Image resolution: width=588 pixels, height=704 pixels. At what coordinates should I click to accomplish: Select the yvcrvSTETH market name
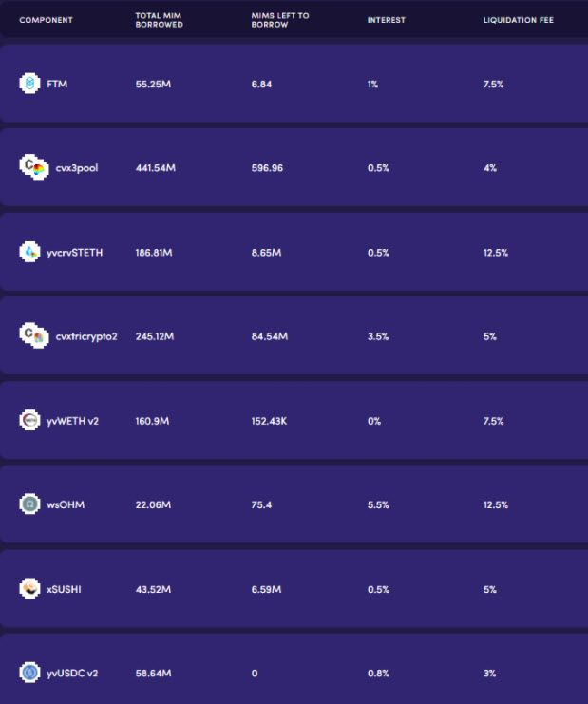(74, 253)
